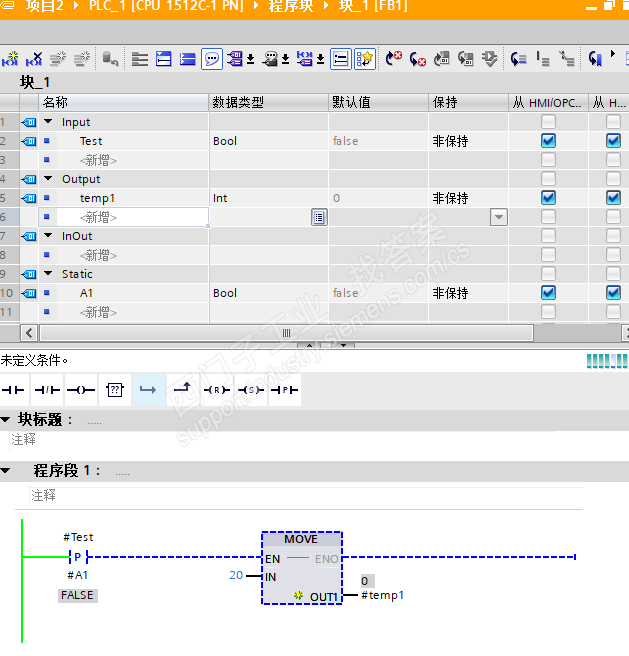
Task: Click the collapsed block interface rows icon
Action: pos(140,59)
